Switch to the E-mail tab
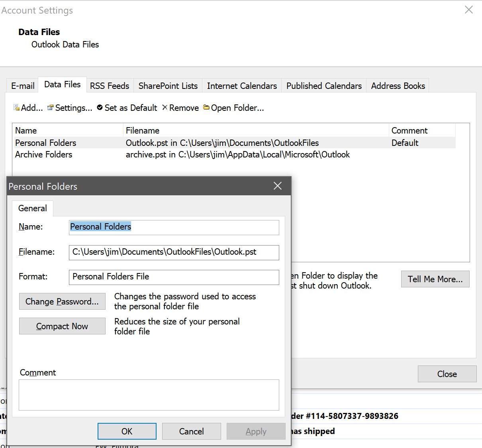This screenshot has height=448, width=482. [x=23, y=86]
